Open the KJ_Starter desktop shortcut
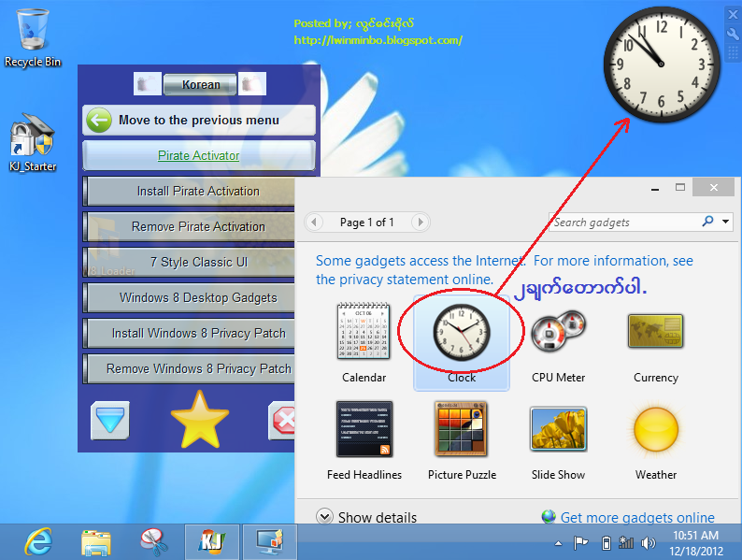This screenshot has height=560, width=742. point(33,142)
